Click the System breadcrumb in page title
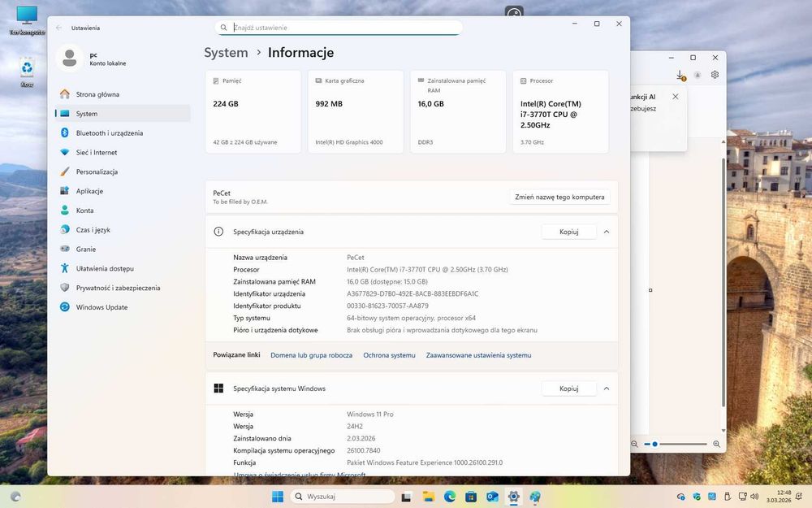This screenshot has width=812, height=508. click(x=226, y=53)
